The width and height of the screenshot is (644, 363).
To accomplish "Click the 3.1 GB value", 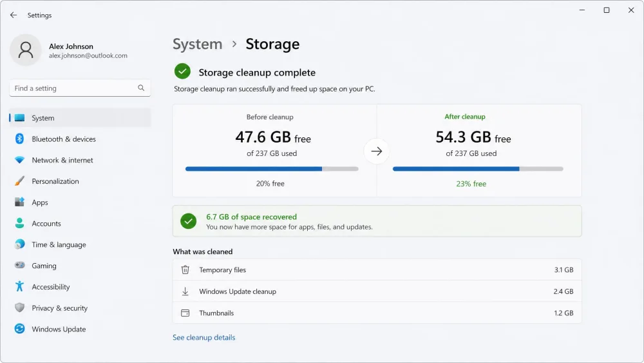I will tap(563, 270).
